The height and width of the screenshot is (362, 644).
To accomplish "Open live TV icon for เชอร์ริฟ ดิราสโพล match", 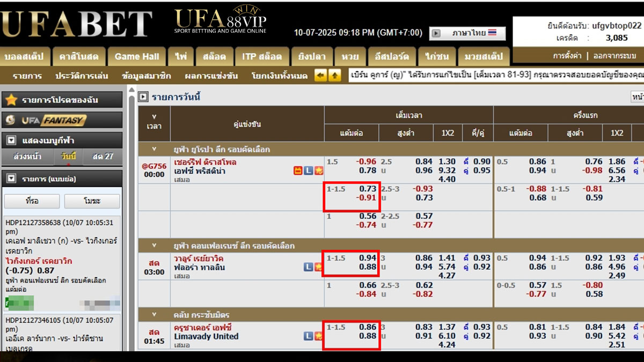I will pos(297,171).
